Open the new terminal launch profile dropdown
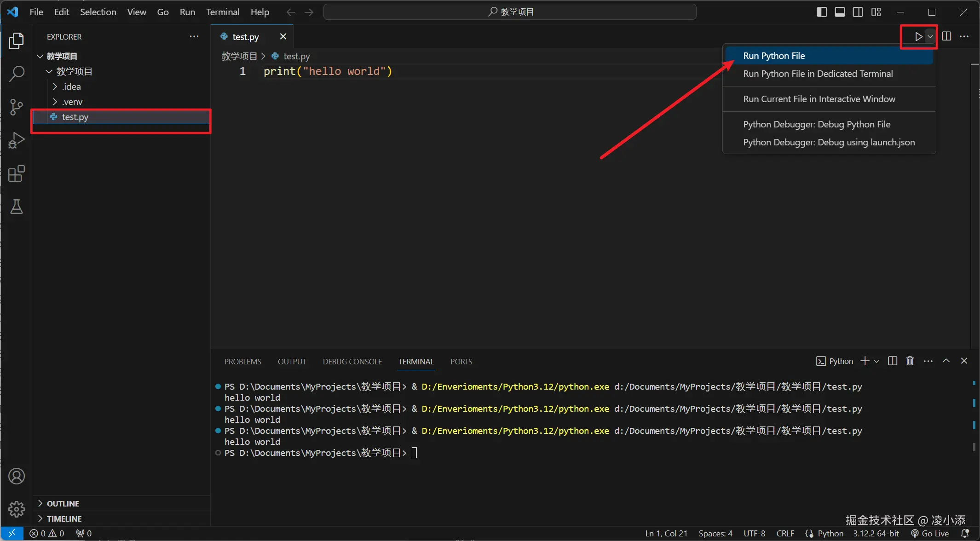The width and height of the screenshot is (980, 541). 876,362
